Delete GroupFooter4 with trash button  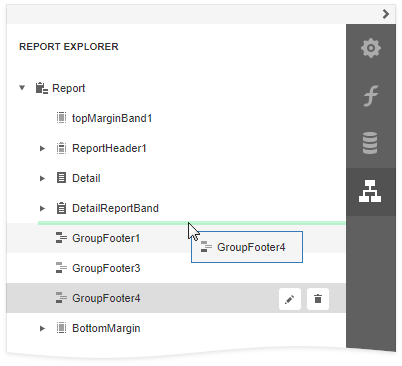coord(318,299)
